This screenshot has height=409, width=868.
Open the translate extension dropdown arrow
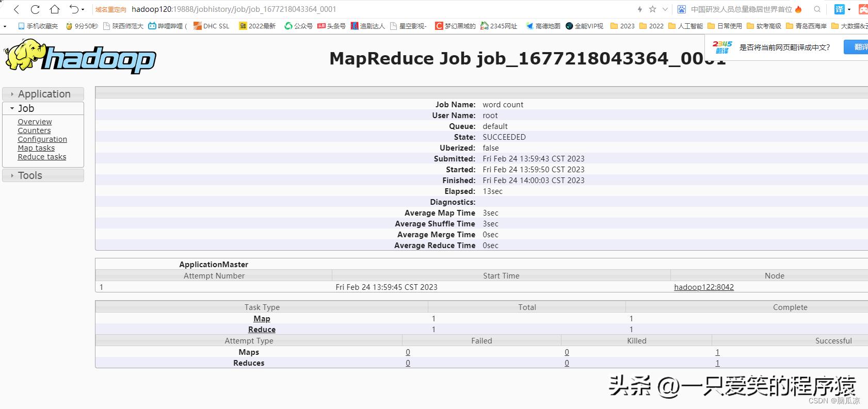tap(849, 10)
